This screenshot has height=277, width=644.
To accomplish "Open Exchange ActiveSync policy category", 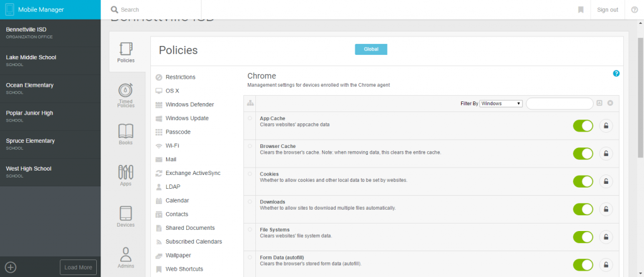I will 193,173.
